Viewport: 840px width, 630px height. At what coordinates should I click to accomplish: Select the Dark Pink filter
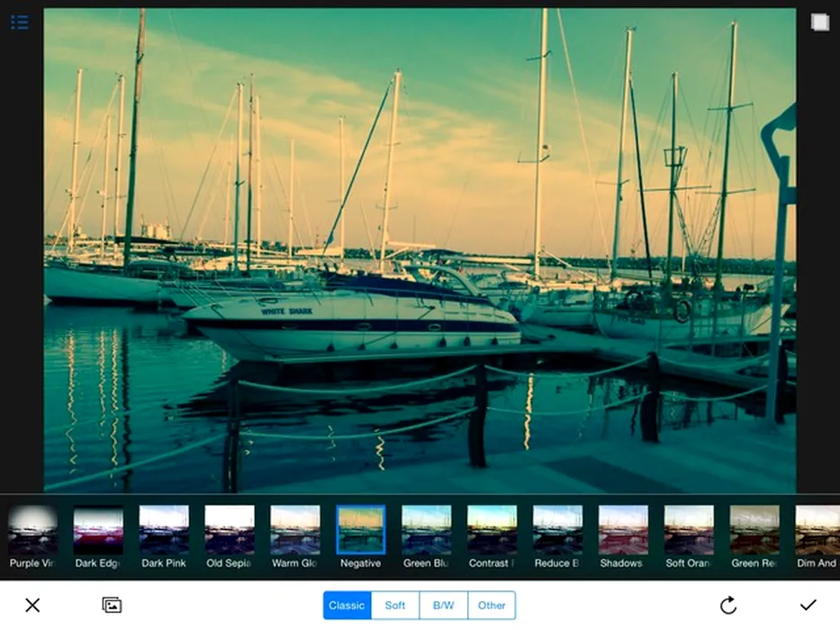[x=164, y=530]
